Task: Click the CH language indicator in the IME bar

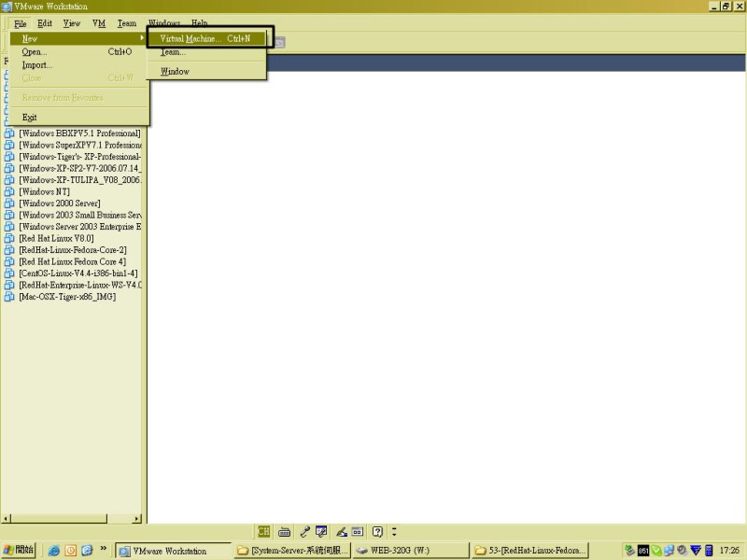Action: tap(263, 531)
